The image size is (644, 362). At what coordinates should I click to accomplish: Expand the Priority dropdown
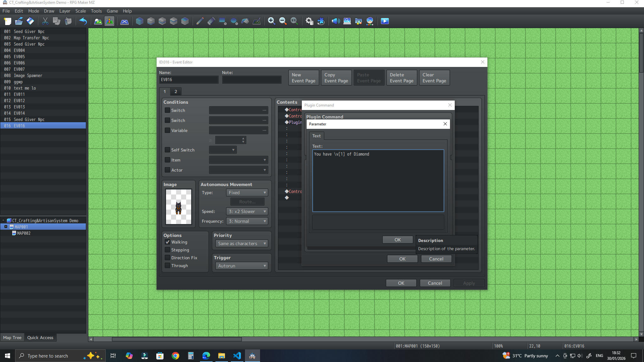tap(241, 244)
